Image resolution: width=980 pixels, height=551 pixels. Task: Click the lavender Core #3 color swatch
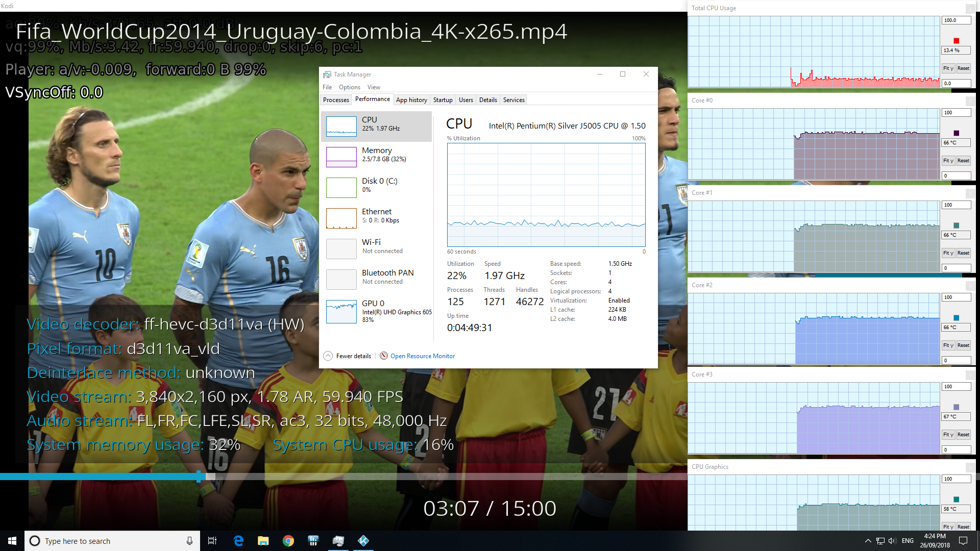957,407
